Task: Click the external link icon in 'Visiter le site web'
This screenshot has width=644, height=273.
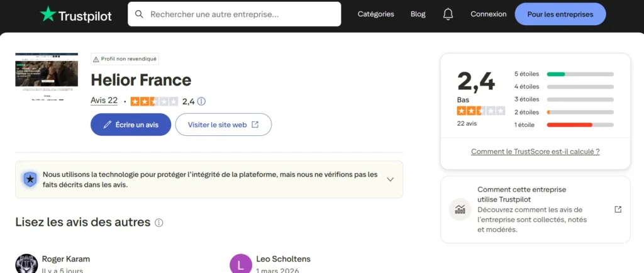Action: point(255,125)
